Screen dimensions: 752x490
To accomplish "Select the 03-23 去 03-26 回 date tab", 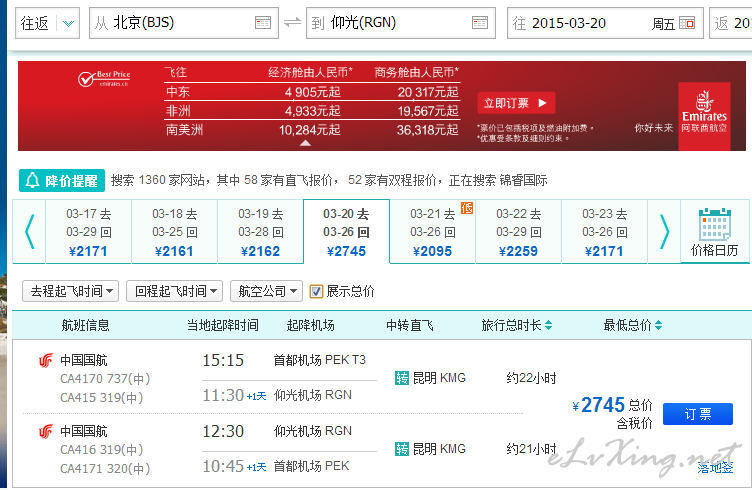I will (604, 232).
